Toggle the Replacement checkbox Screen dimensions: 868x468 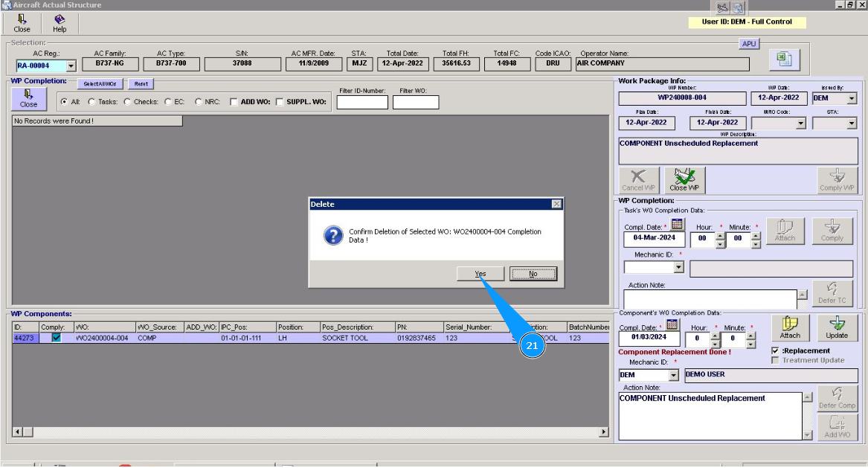775,351
